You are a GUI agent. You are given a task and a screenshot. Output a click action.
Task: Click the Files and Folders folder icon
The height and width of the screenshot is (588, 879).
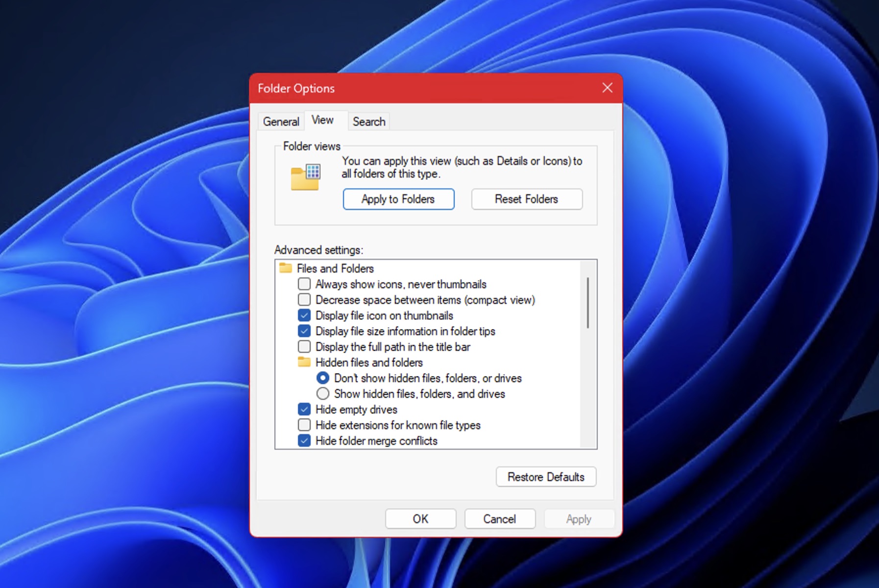click(286, 268)
